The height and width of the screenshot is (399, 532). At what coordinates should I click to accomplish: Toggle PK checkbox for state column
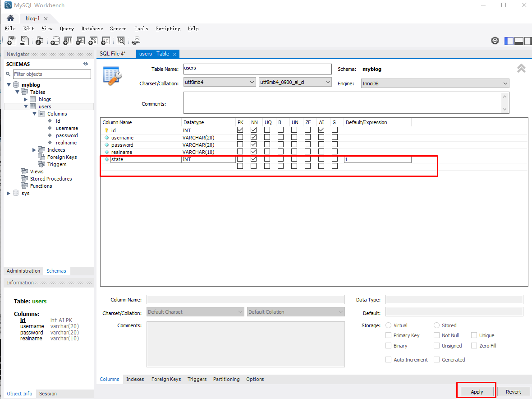[240, 159]
